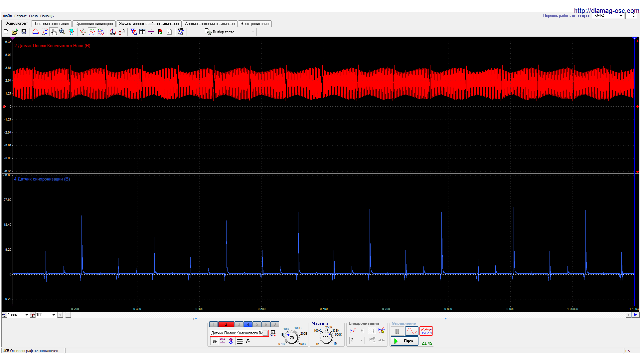Screen dimensions: 644x355
Task: Click the purple waveform filter icon
Action: pos(223,341)
